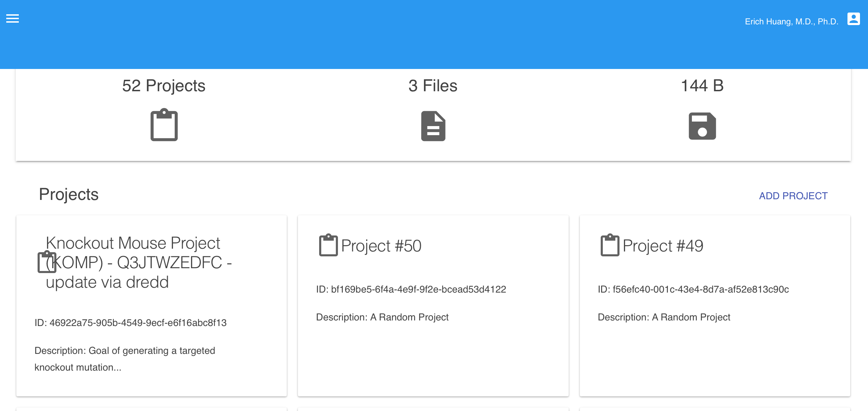868x411 pixels.
Task: Open Project #49 title
Action: click(x=663, y=246)
